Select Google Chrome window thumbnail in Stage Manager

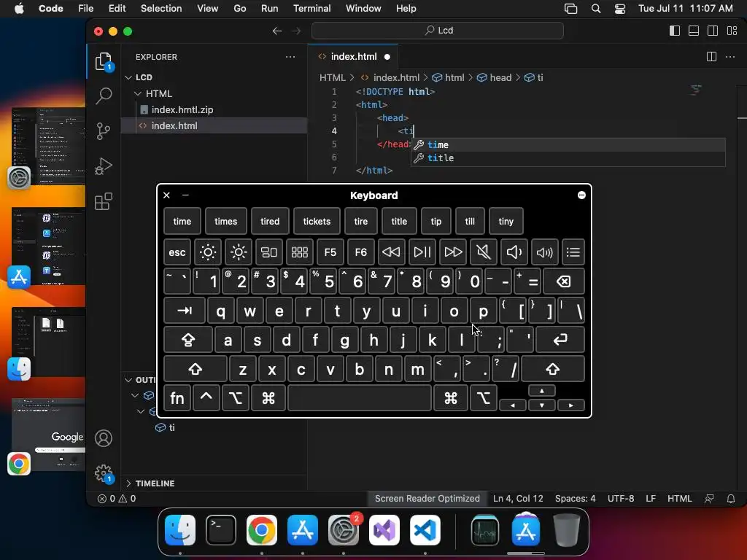point(49,435)
